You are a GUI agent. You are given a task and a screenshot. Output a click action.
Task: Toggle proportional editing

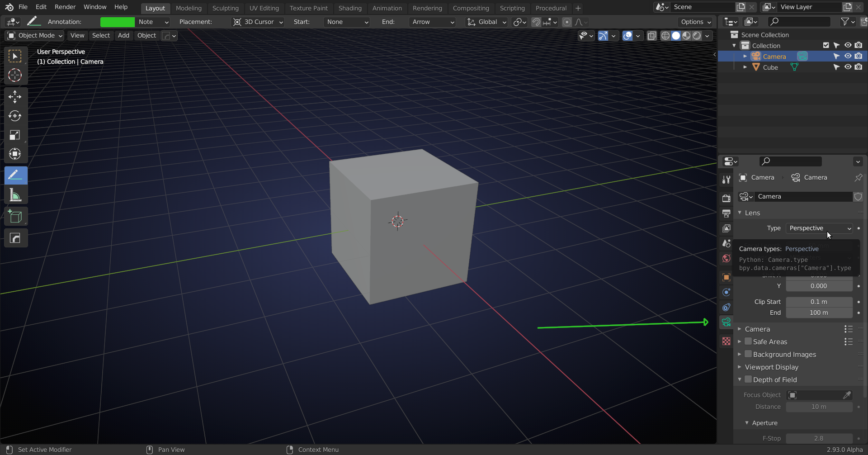567,22
